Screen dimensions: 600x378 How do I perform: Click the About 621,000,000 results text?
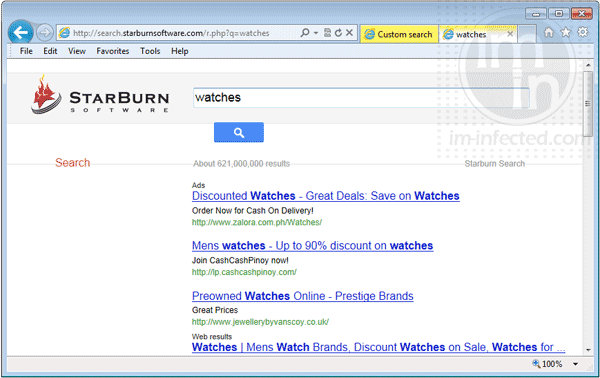(x=241, y=164)
